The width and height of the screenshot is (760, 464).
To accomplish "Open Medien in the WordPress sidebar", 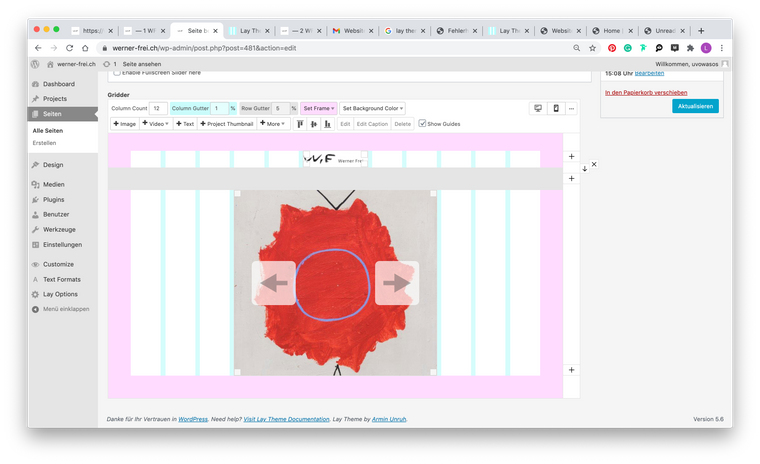I will (x=53, y=184).
